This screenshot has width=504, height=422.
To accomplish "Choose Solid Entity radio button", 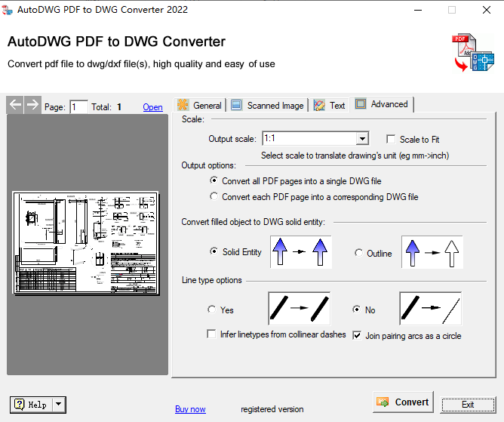I will click(214, 251).
